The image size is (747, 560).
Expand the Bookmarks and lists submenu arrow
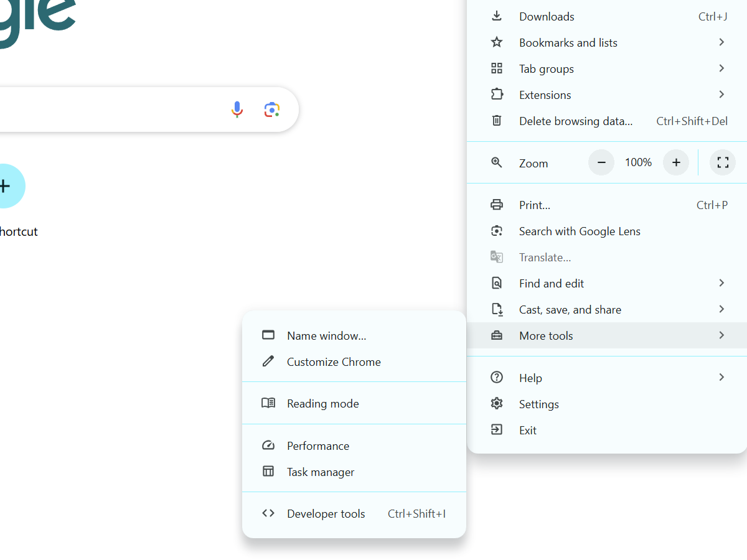pyautogui.click(x=721, y=42)
